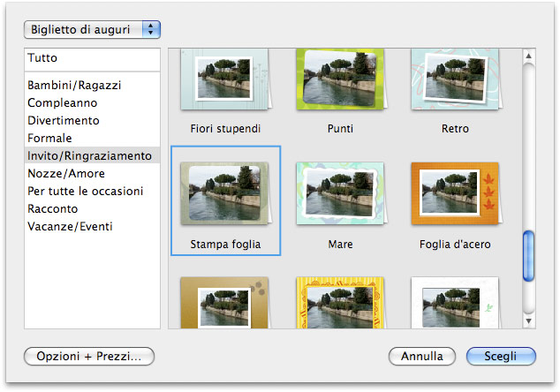Screen dimensions: 560x392
Task: Choose the Punti green card thumbnail
Action: pos(341,79)
